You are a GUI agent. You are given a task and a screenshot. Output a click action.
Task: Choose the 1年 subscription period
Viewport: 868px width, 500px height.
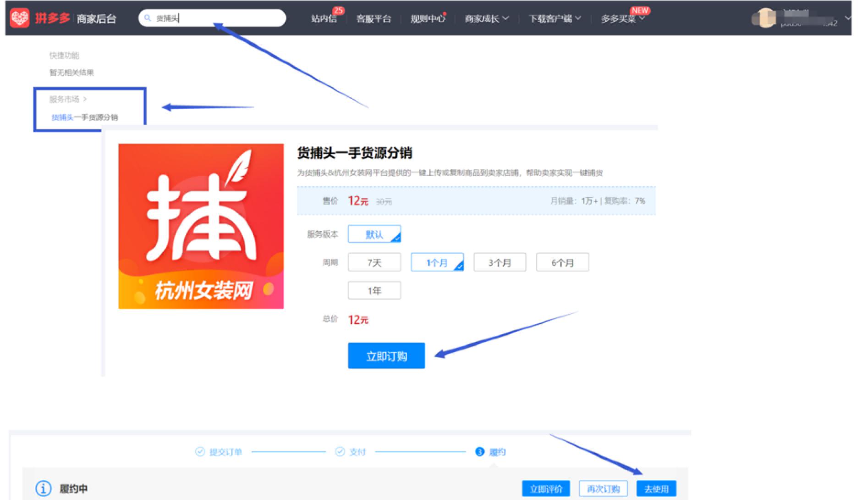point(374,290)
